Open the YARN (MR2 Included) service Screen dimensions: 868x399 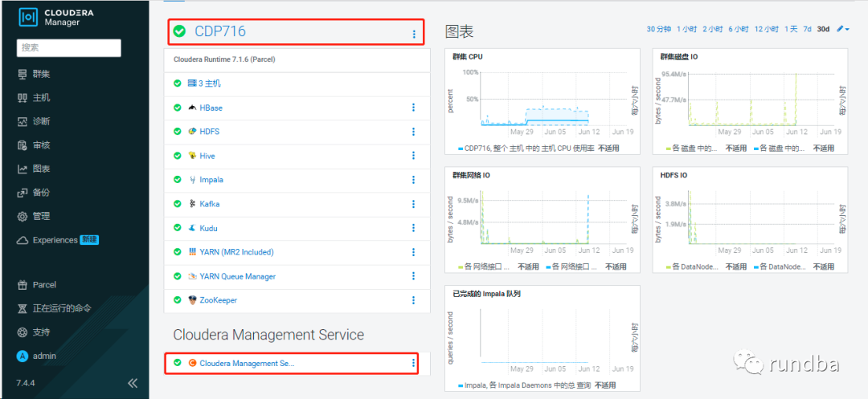pyautogui.click(x=236, y=252)
